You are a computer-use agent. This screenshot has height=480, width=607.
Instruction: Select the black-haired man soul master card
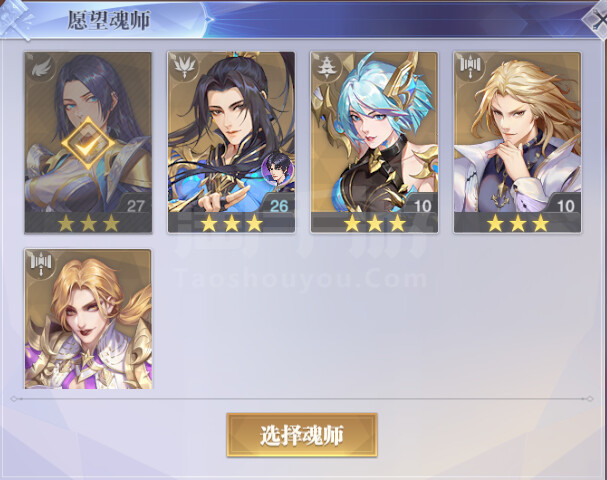point(231,142)
